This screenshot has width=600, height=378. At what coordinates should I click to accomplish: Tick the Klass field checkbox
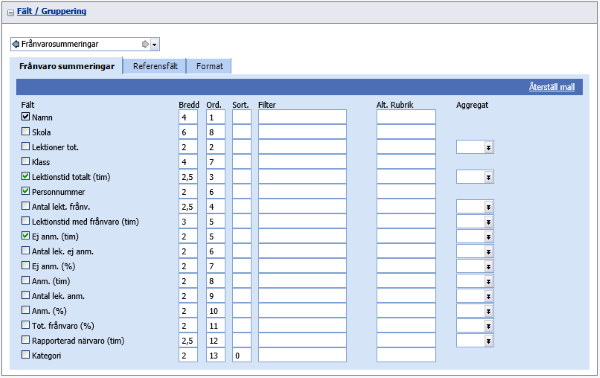[25, 161]
